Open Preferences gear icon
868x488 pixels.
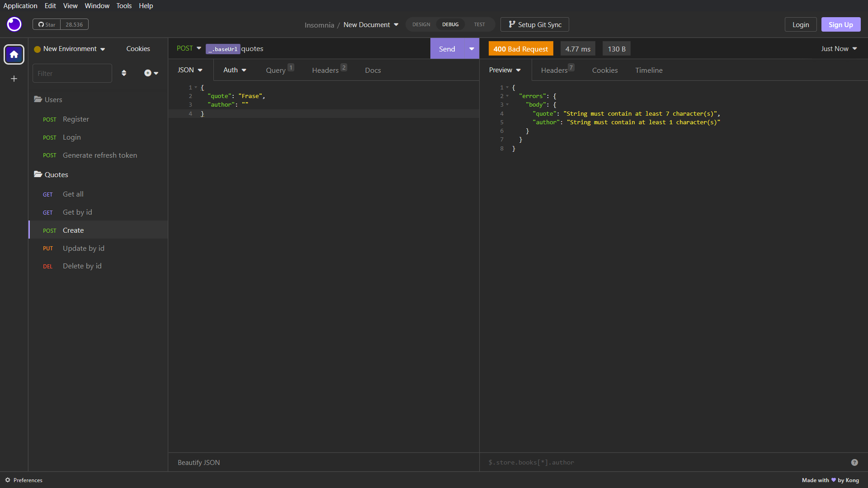tap(8, 480)
